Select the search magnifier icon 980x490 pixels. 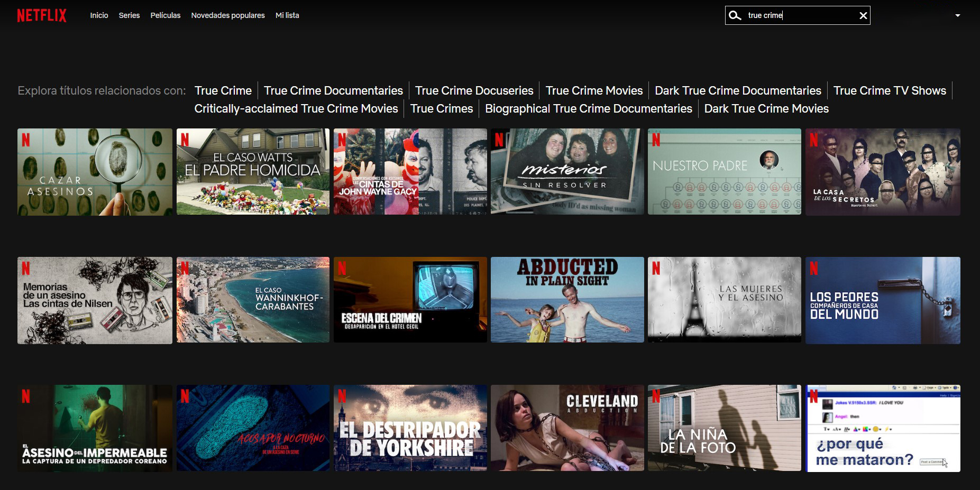(735, 15)
